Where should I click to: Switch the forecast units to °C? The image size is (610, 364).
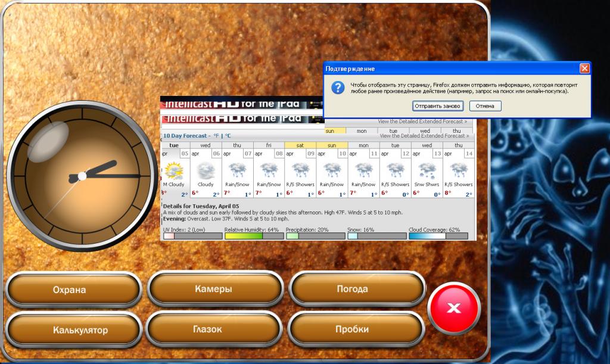click(228, 136)
